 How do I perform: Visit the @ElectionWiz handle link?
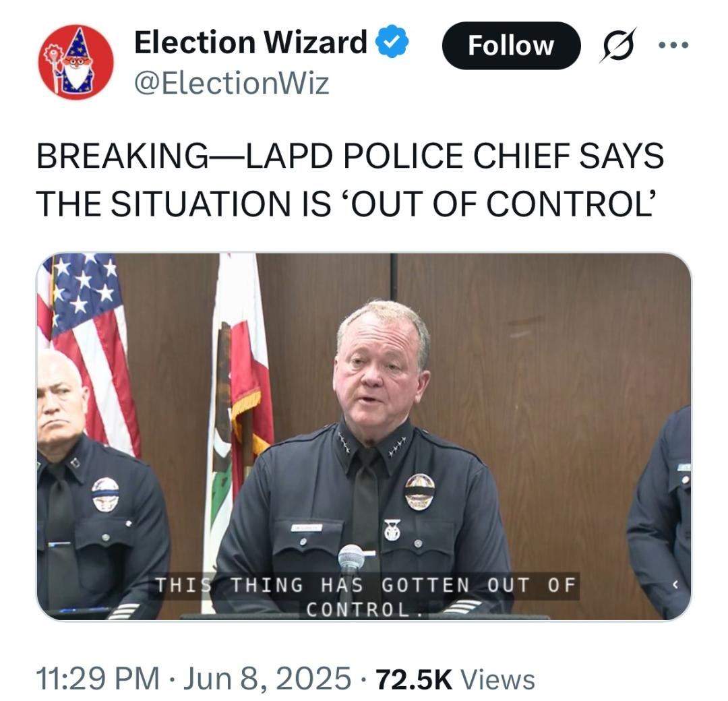232,83
